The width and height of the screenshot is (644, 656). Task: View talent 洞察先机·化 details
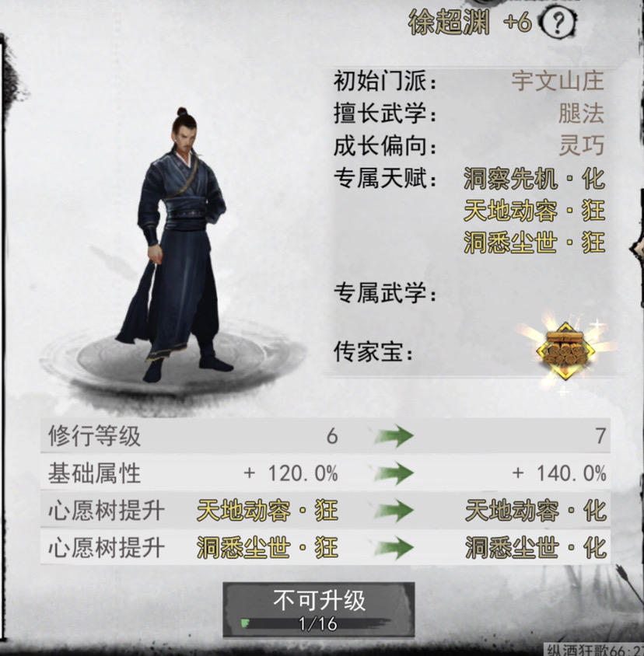pos(534,179)
